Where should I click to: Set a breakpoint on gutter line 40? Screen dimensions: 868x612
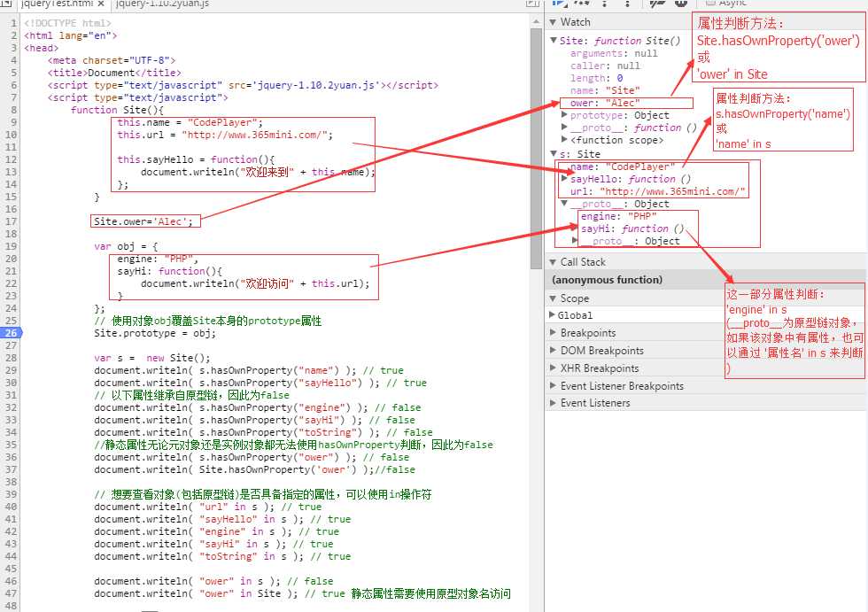coord(11,507)
